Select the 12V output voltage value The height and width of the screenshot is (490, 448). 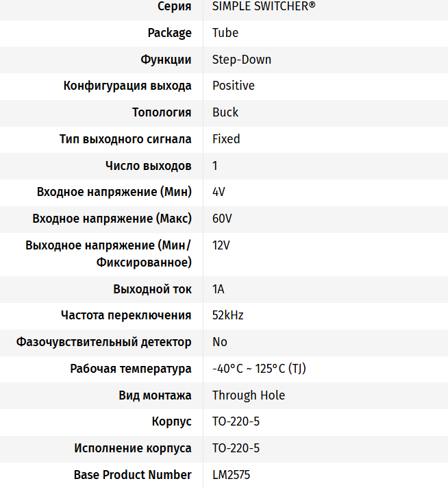pos(221,245)
